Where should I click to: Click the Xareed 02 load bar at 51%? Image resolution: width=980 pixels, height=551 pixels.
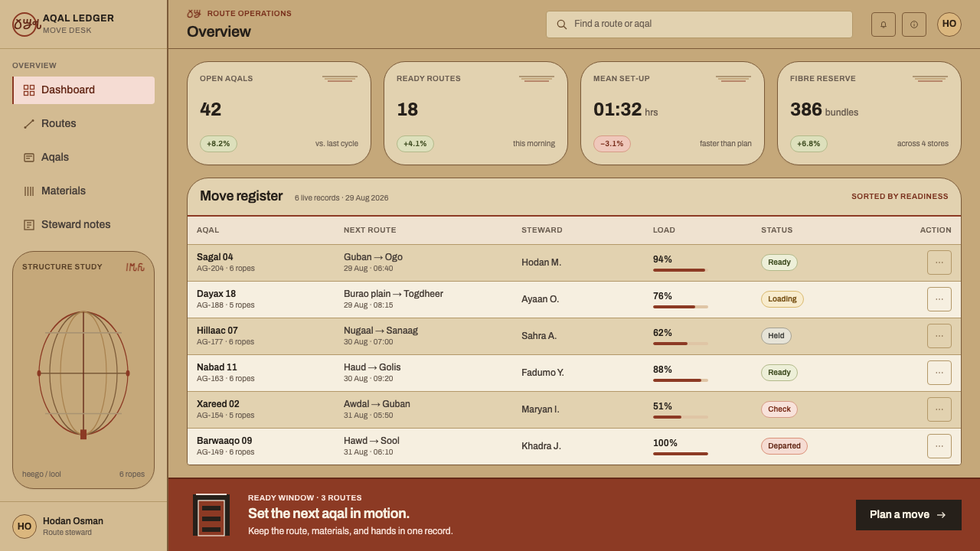point(681,417)
